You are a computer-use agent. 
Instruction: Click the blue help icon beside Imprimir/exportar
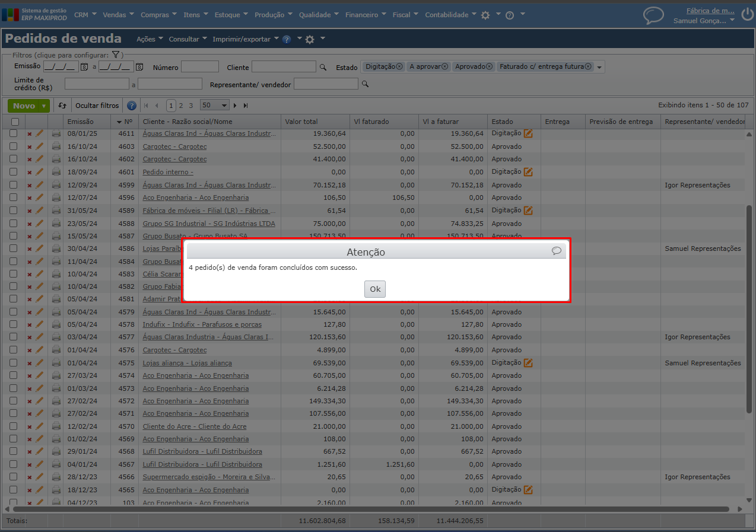[x=287, y=39]
